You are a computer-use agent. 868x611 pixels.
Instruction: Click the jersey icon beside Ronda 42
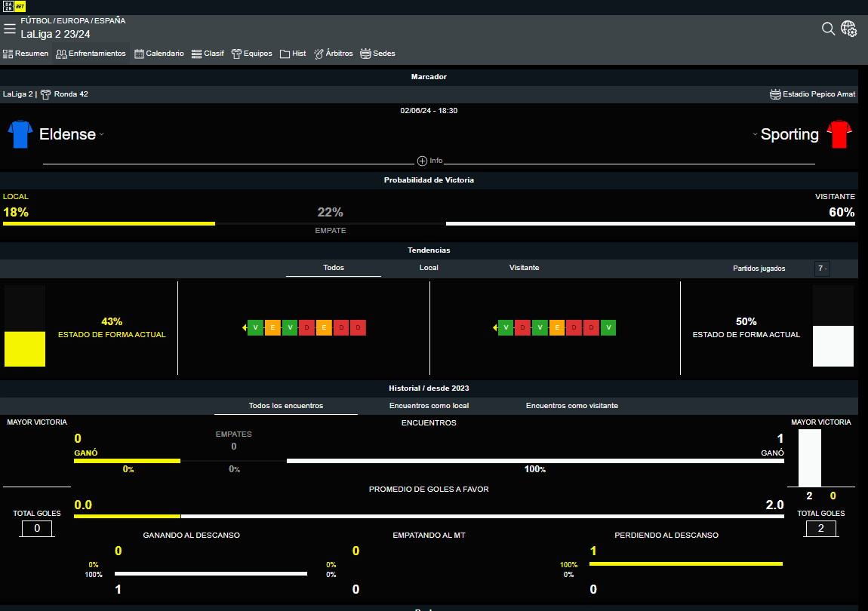(46, 94)
